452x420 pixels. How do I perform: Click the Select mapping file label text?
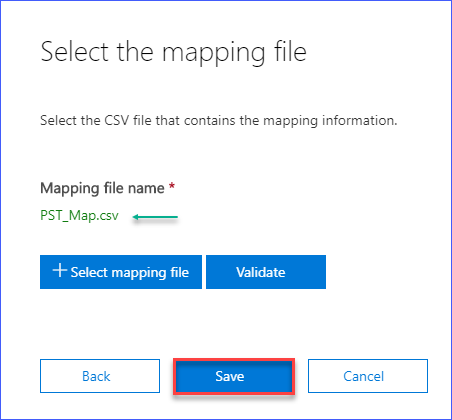pos(130,273)
